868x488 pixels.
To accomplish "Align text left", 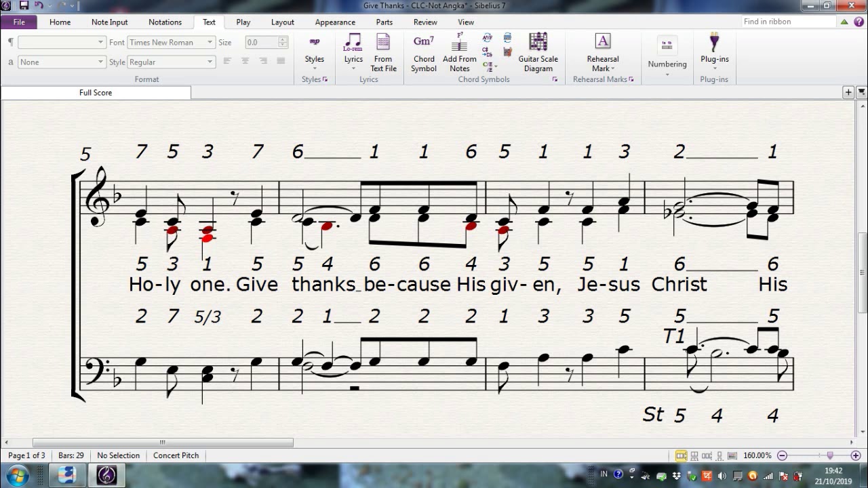I will 227,61.
